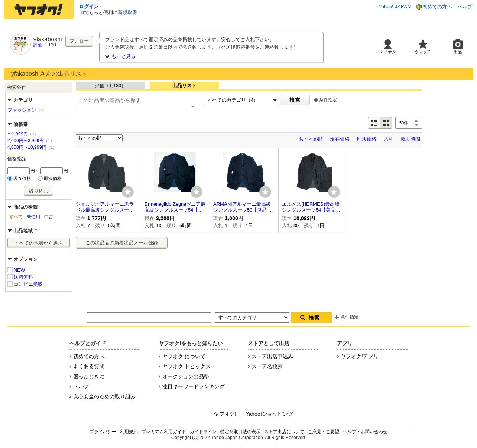The image size is (477, 448).
Task: Filter by 中古 condition link
Action: (x=49, y=217)
